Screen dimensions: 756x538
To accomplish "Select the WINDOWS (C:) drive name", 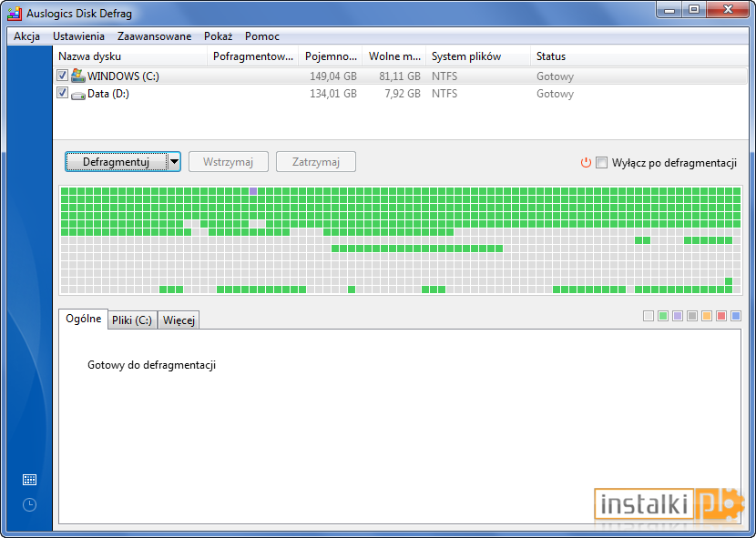I will click(123, 76).
